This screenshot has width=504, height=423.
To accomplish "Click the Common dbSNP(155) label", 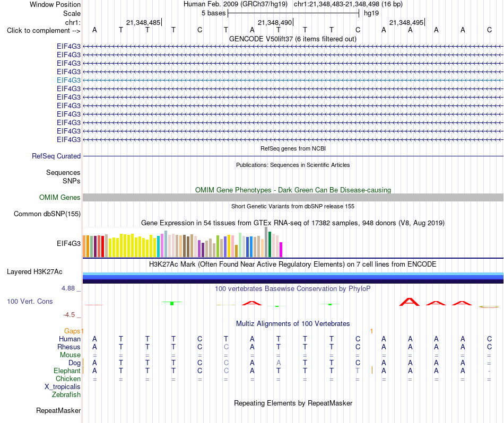I will pyautogui.click(x=47, y=214).
